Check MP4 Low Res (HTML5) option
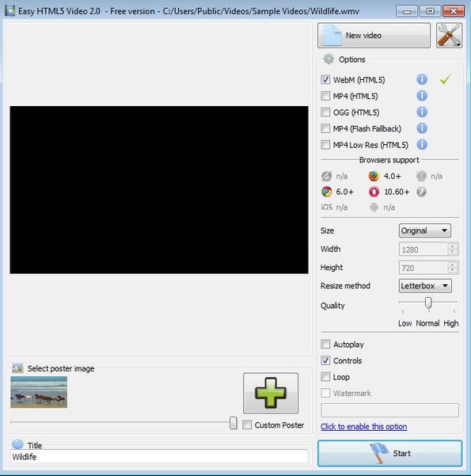The height and width of the screenshot is (476, 471). click(x=325, y=144)
